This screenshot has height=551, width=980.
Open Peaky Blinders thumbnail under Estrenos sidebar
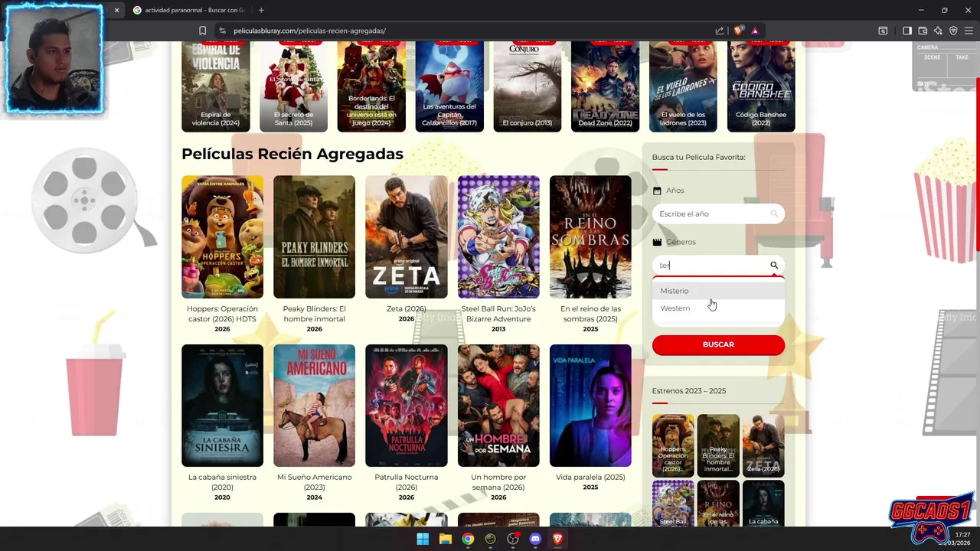point(718,445)
